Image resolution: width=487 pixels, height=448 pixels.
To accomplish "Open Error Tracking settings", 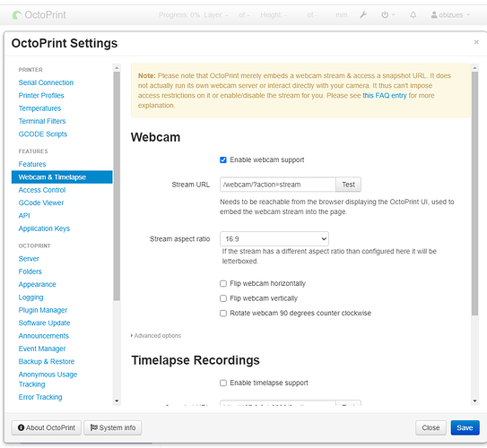I will (40, 397).
